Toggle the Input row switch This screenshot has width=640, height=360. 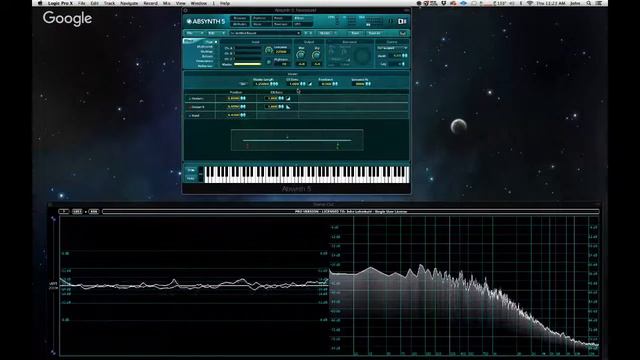(190, 116)
